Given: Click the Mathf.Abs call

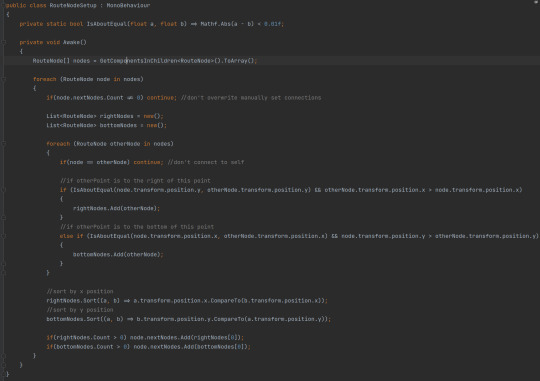Looking at the screenshot, I should point(216,24).
